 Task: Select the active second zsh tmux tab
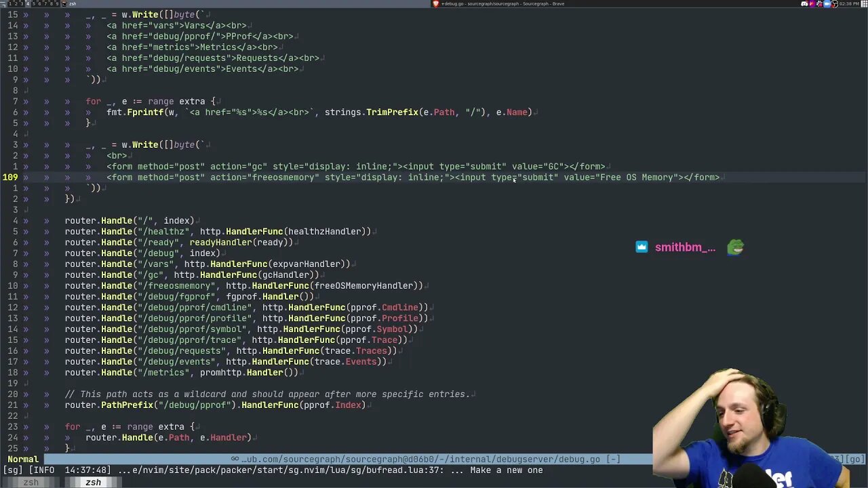(x=93, y=483)
